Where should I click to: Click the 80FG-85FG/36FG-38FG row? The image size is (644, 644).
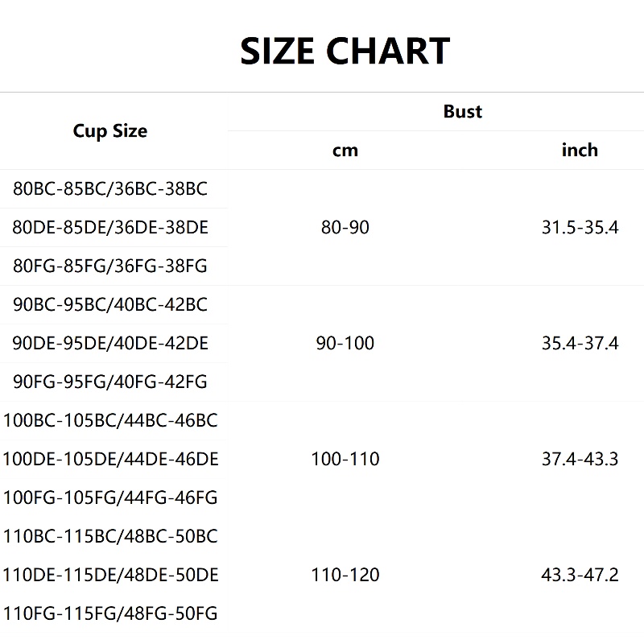(110, 266)
